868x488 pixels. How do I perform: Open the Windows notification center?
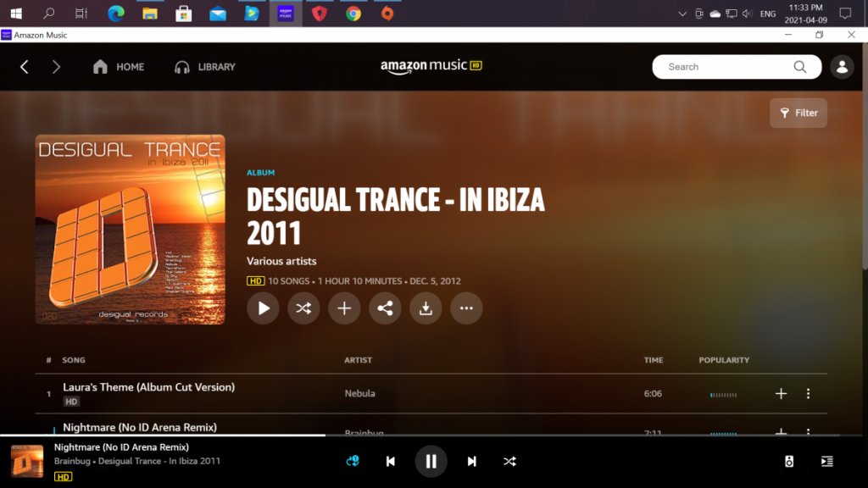(x=845, y=14)
